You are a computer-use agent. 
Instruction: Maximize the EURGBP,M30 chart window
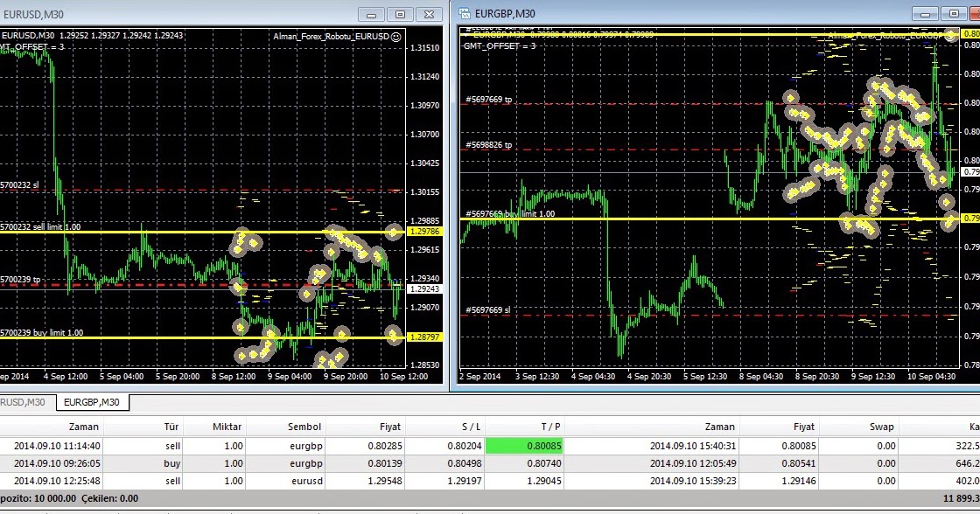pos(954,14)
